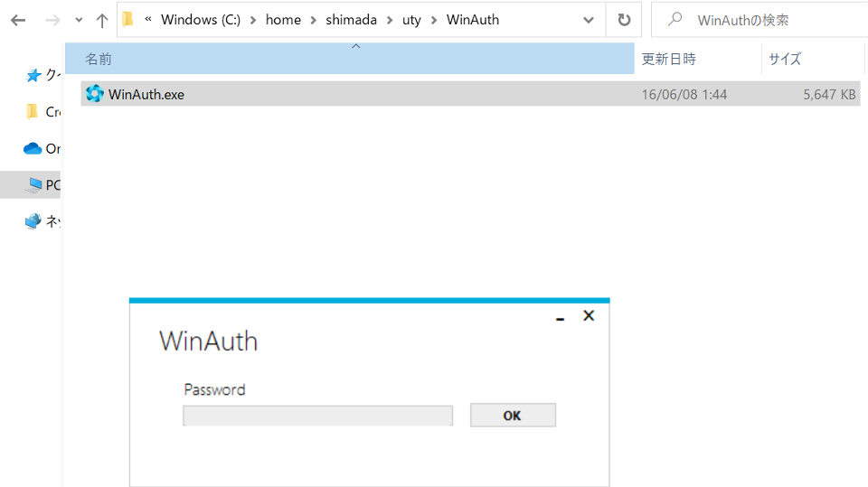
Task: Click the search magnifier icon
Action: coord(675,19)
